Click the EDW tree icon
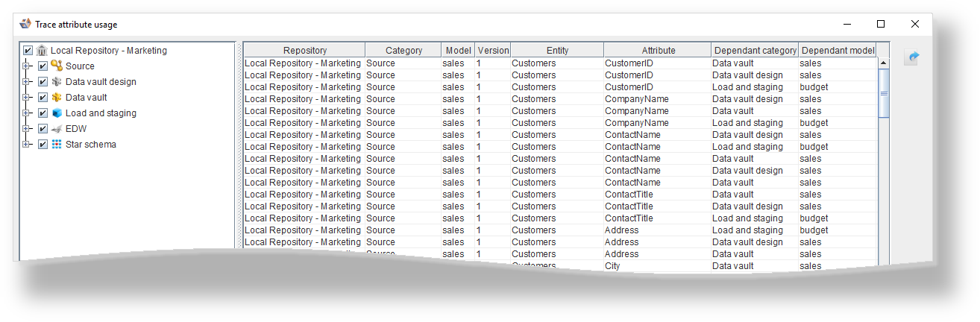 56,129
